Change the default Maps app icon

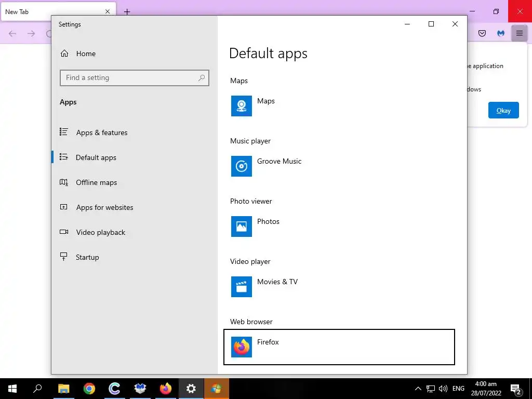point(242,106)
